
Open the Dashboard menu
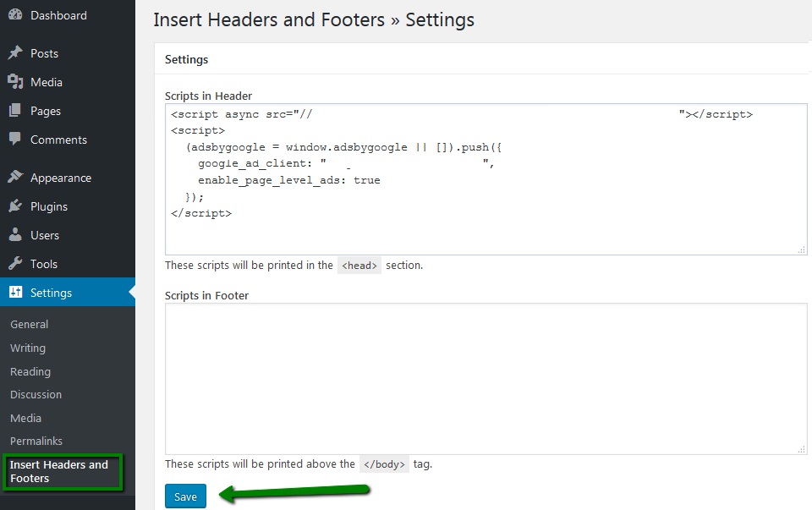[x=58, y=15]
